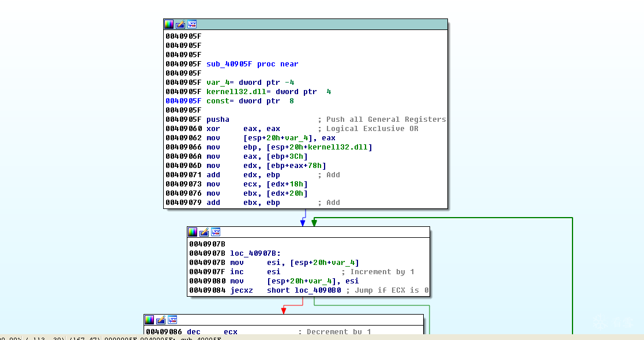
Task: Select the 'loc_40907B:' label
Action: pos(255,253)
